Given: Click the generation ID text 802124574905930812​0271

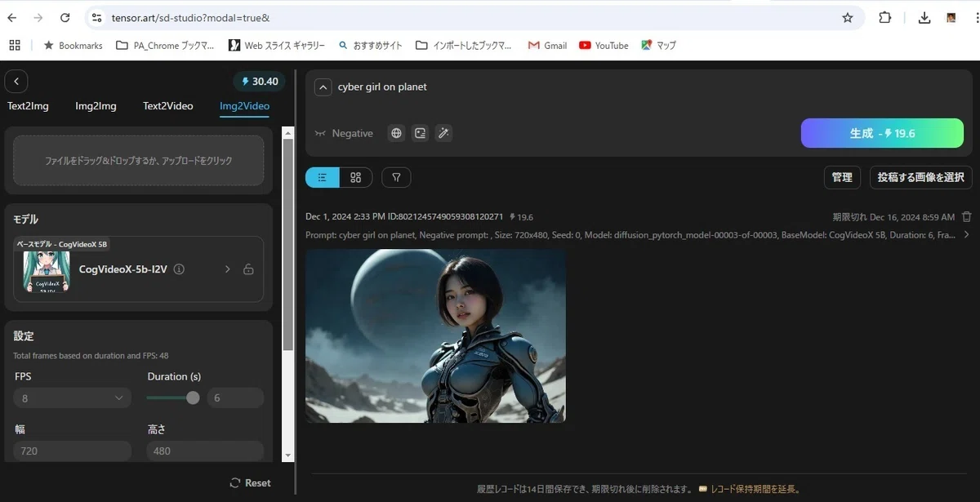Looking at the screenshot, I should tap(446, 217).
